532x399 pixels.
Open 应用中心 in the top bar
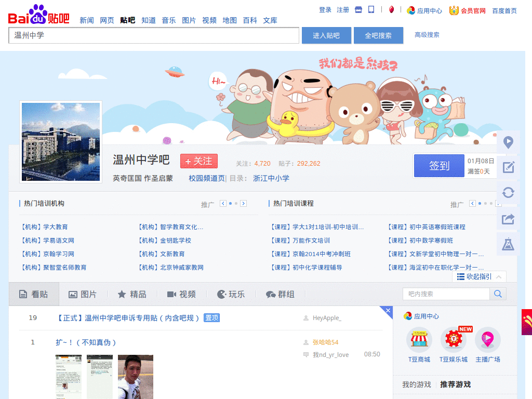(424, 10)
